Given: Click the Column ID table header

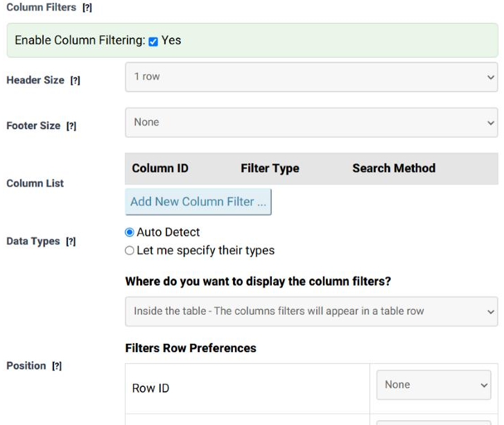Looking at the screenshot, I should [160, 168].
